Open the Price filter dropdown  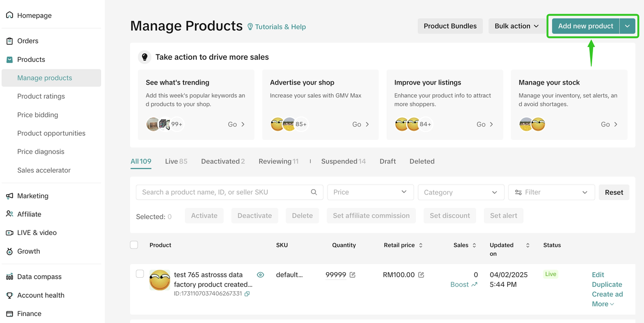[370, 192]
